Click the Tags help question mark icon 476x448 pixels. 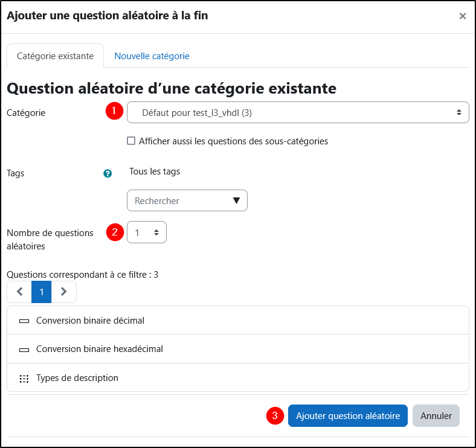(x=108, y=173)
